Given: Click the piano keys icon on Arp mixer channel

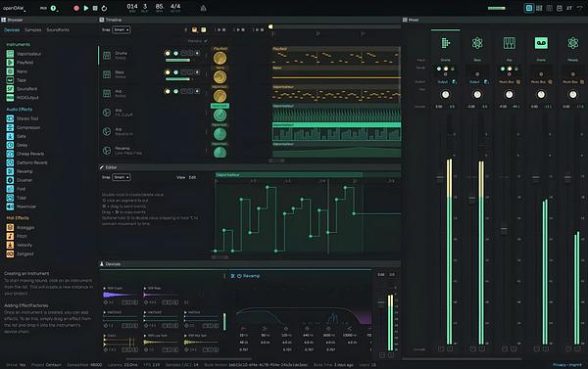Looking at the screenshot, I should click(509, 43).
